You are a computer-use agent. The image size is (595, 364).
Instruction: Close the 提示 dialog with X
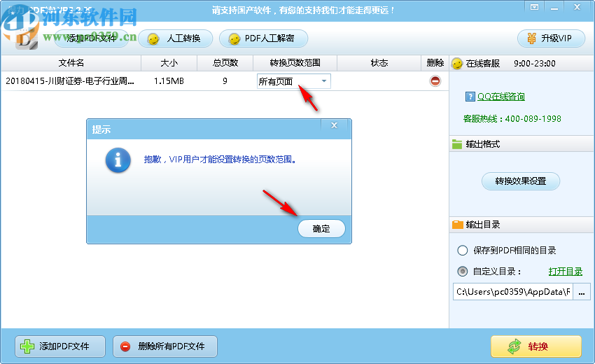click(x=335, y=125)
